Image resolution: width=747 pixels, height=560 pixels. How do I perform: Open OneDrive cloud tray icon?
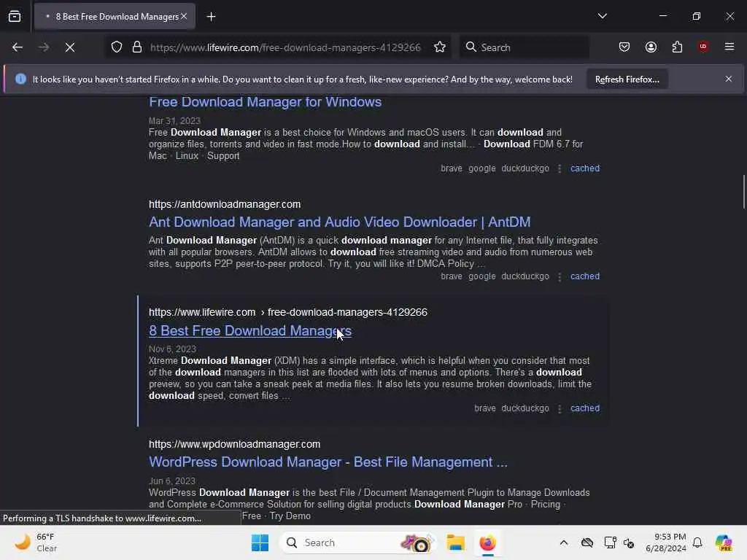pyautogui.click(x=587, y=542)
